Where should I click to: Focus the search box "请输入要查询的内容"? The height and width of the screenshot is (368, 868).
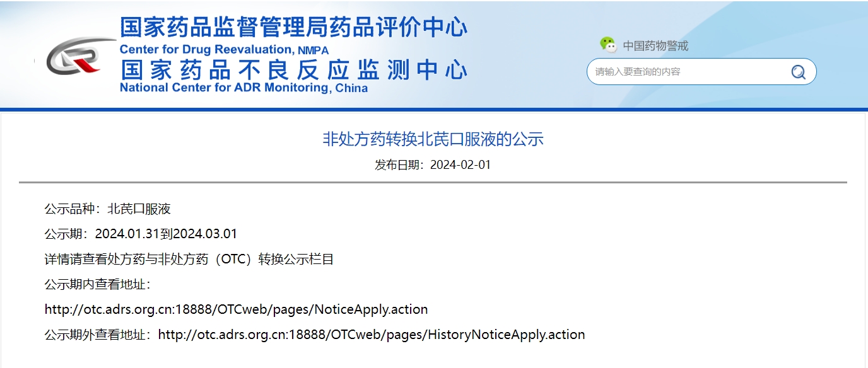pos(688,72)
